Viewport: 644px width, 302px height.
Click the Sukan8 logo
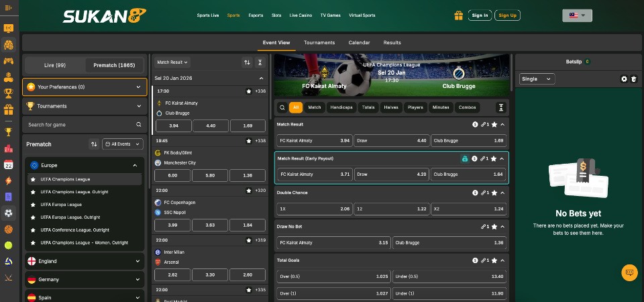tap(105, 15)
